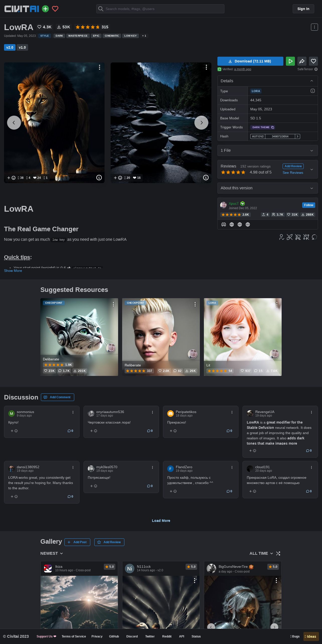Open the Deliberate checkpoint card
This screenshot has height=644, width=322.
[79, 337]
